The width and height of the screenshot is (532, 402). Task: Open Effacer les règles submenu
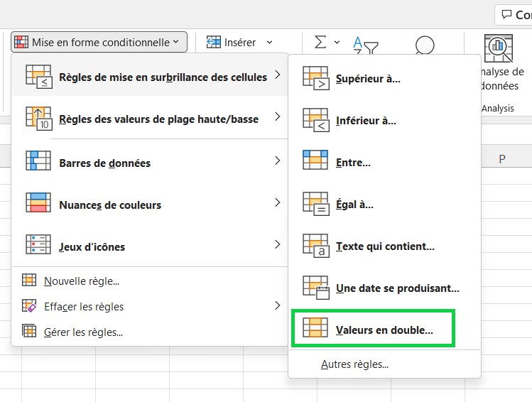[150, 306]
